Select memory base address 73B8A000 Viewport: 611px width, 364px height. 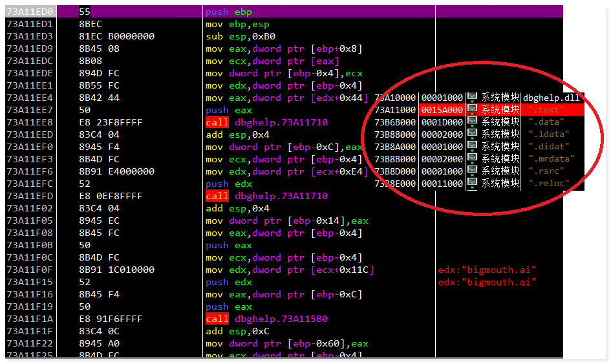click(395, 147)
